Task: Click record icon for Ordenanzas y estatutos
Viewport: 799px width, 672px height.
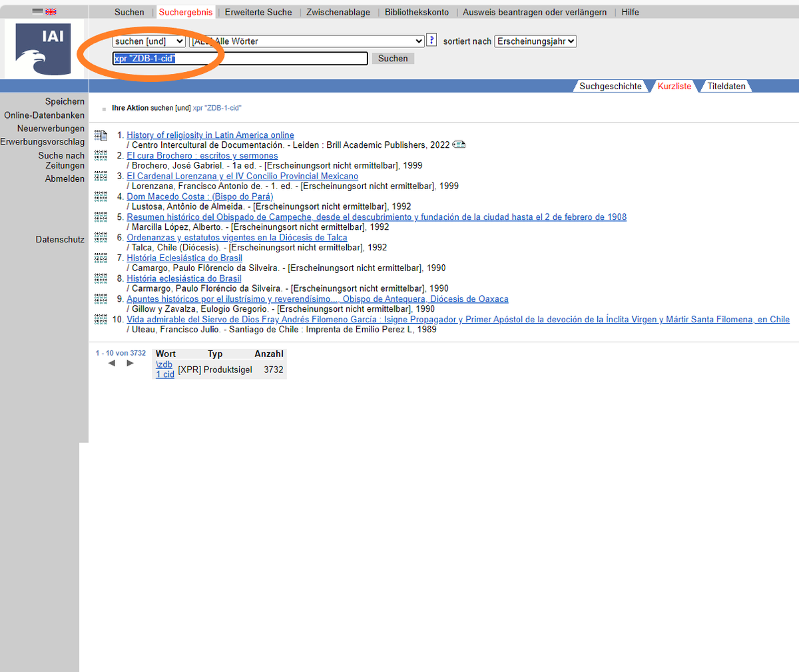Action: coord(101,238)
